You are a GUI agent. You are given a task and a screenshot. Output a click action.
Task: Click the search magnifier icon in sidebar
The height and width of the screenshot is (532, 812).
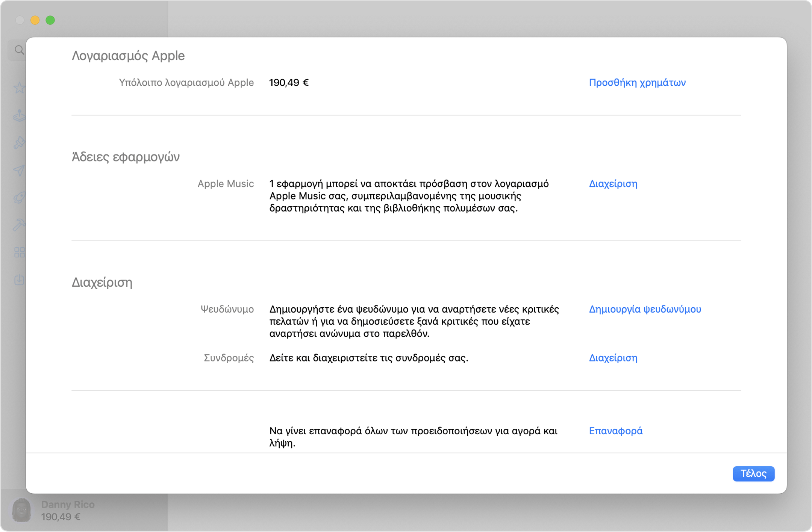click(19, 50)
